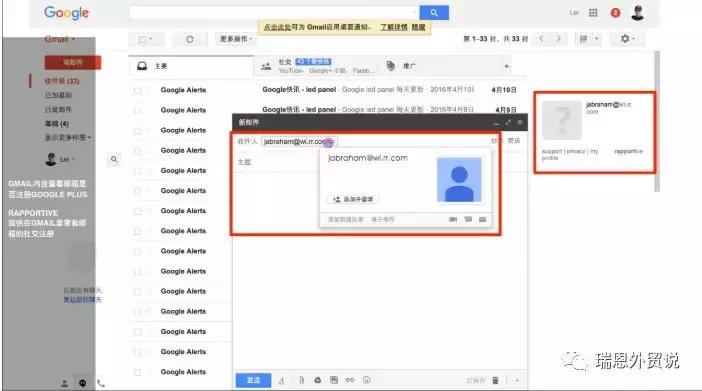The width and height of the screenshot is (702, 391).
Task: Open the Hangouts conversations icon at sidebar bottom
Action: (83, 383)
